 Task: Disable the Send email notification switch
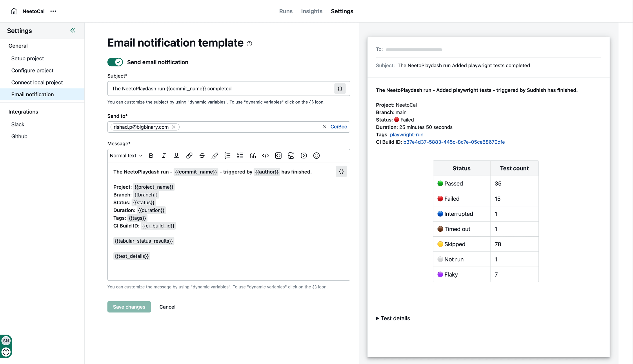115,62
